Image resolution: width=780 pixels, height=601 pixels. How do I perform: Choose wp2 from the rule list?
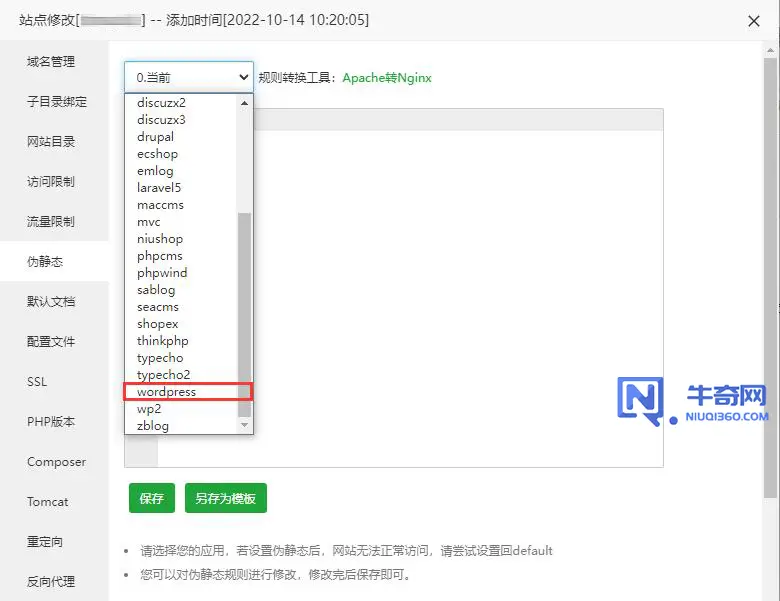(x=181, y=408)
